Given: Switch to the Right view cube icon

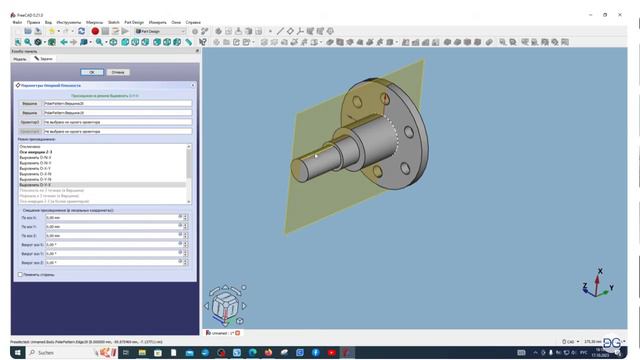Looking at the screenshot, I should coord(145,42).
